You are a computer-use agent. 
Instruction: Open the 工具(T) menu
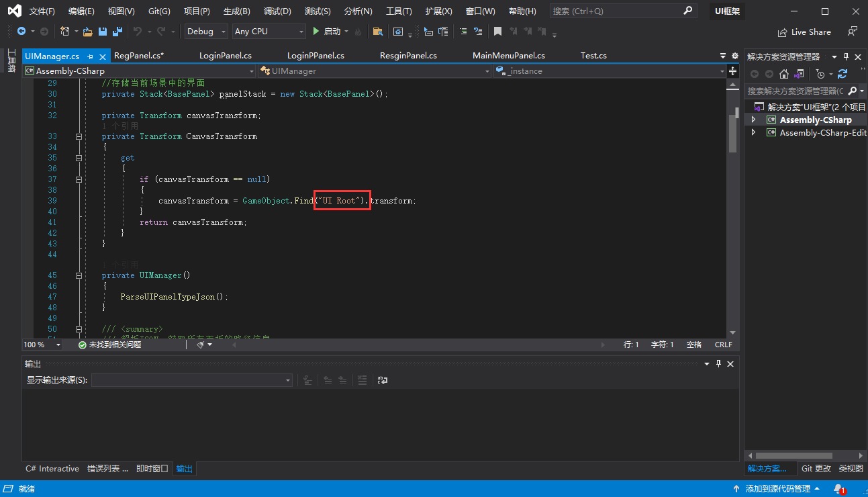[x=399, y=11]
